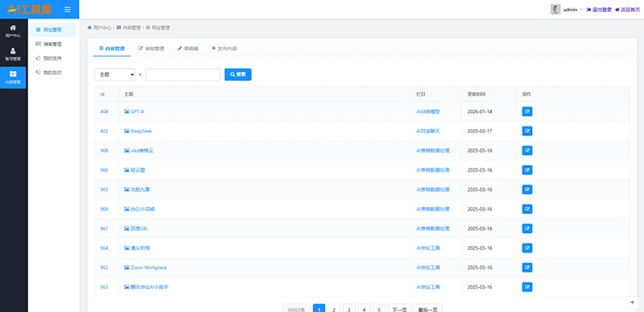Click Id 962 link
644x312 pixels.
(104, 268)
